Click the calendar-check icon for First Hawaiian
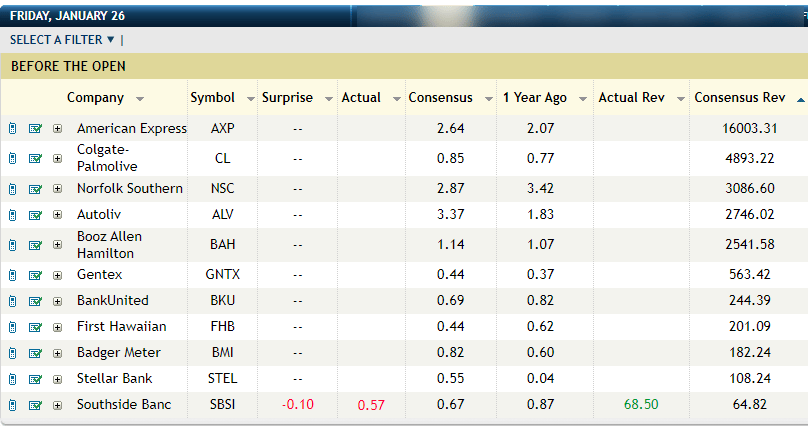The width and height of the screenshot is (808, 426). coord(35,327)
